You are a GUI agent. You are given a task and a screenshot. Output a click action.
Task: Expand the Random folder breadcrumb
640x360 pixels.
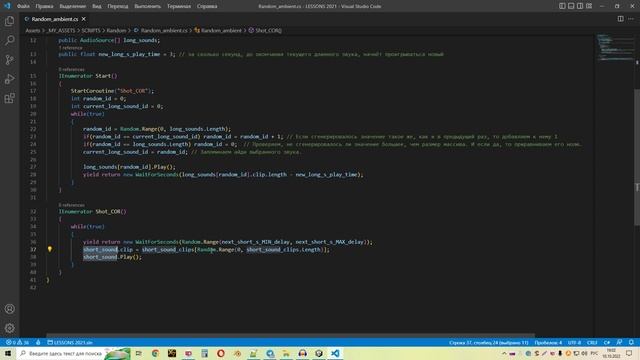(x=116, y=30)
